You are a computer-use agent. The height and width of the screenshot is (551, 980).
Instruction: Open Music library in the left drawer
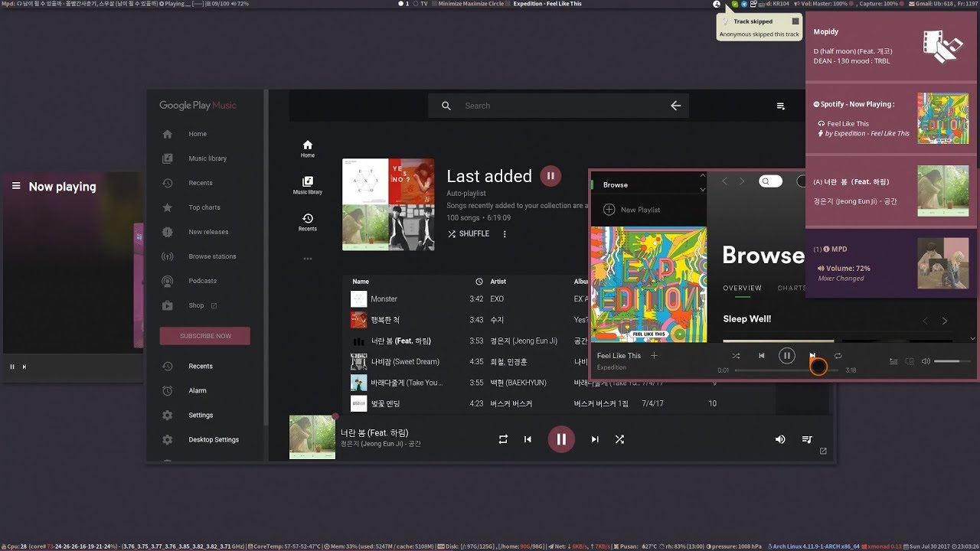207,158
